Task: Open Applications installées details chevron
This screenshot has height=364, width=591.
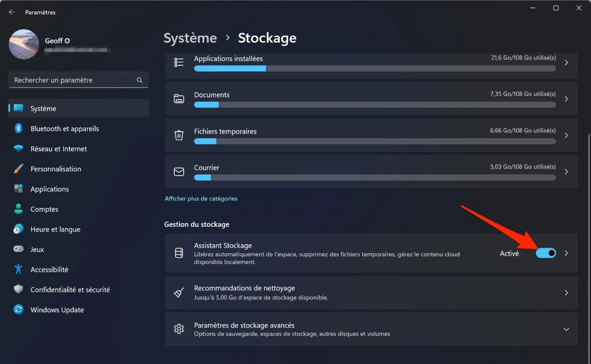Action: [566, 63]
